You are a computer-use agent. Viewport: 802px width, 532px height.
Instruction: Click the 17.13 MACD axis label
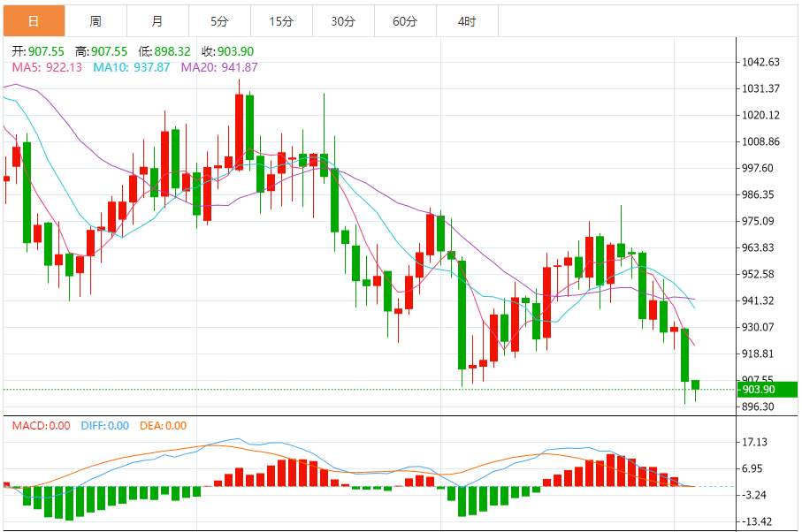click(x=754, y=443)
